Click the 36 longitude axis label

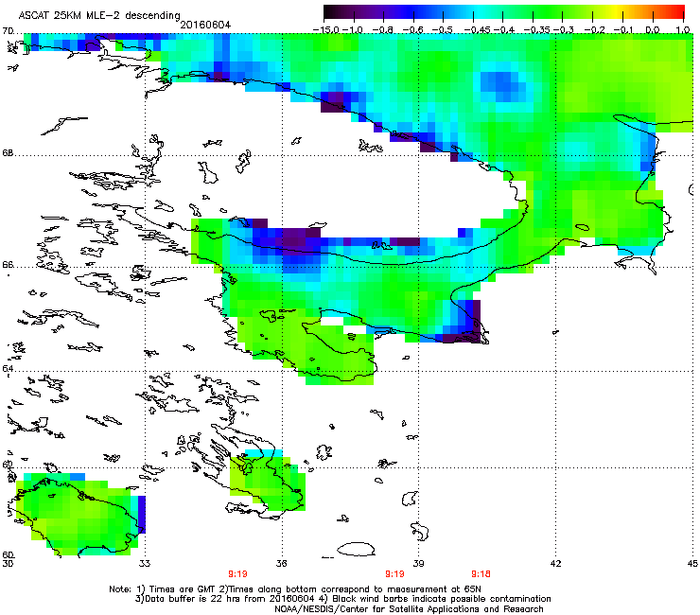coord(281,564)
